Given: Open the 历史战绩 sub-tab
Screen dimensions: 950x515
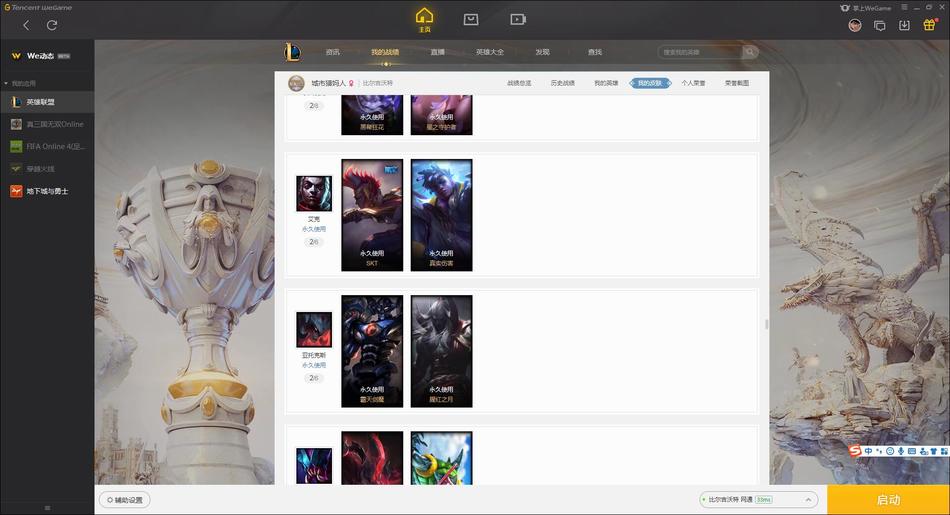Looking at the screenshot, I should 563,83.
